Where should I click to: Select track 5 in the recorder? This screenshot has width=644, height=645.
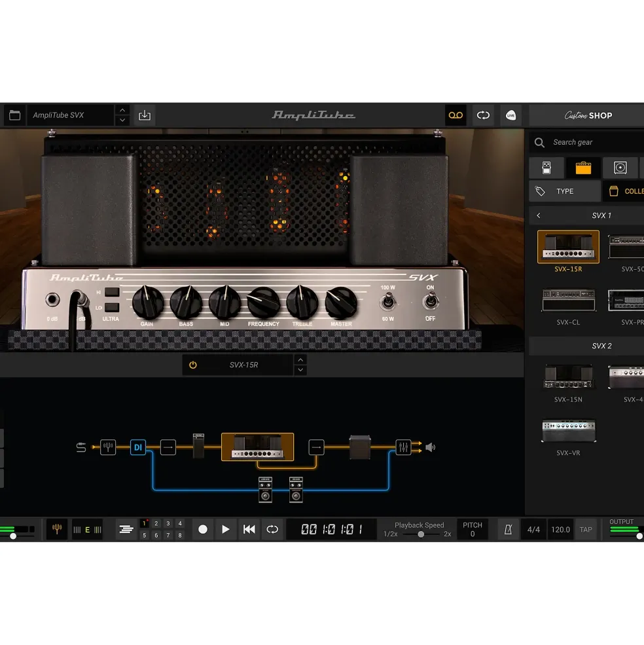[145, 535]
